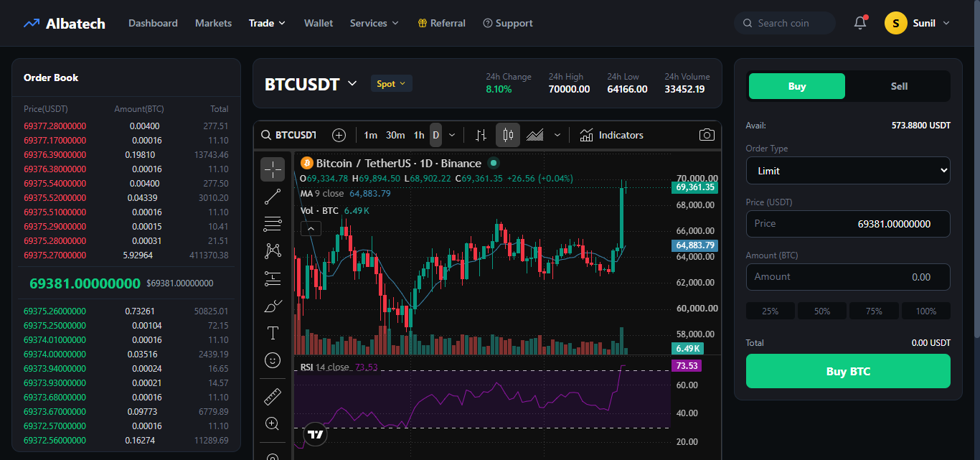The image size is (980, 460).
Task: Expand more chart intervals chevron
Action: [452, 135]
